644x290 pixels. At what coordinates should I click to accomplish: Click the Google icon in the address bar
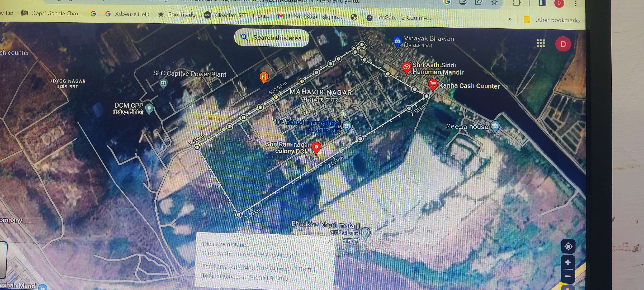coord(447,2)
